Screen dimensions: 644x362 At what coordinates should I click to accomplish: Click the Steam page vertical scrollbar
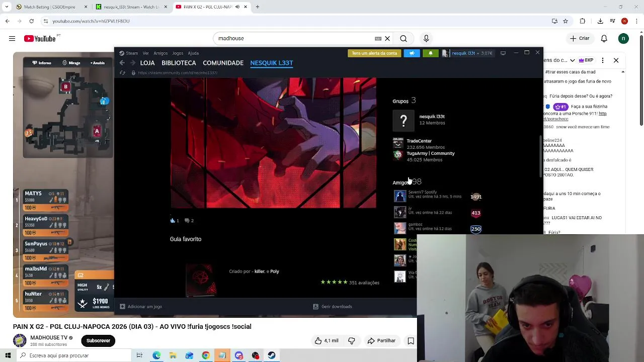pos(541,156)
